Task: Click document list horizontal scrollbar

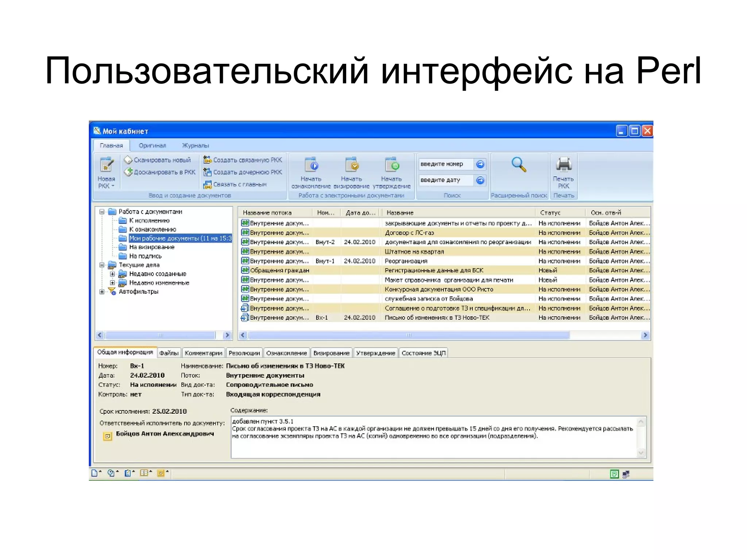Action: coord(409,335)
